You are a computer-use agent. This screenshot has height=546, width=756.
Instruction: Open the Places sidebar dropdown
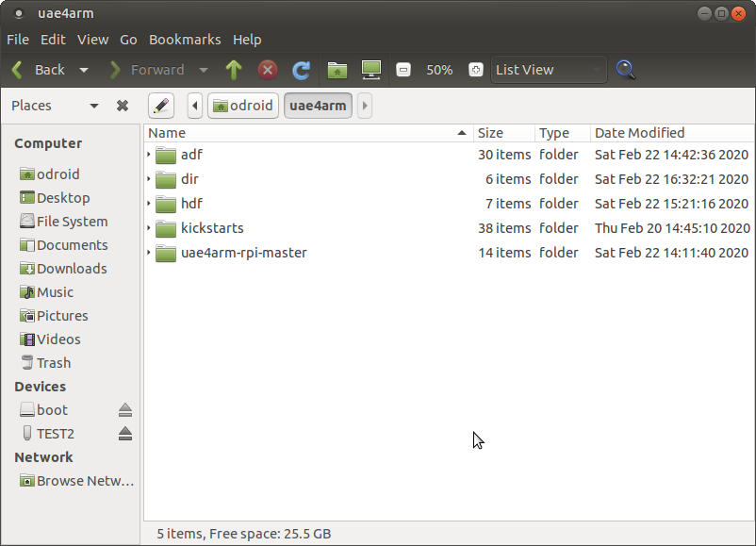pos(94,106)
